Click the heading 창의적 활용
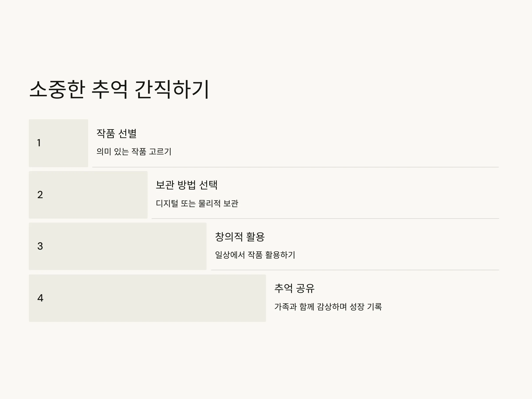 (x=240, y=237)
